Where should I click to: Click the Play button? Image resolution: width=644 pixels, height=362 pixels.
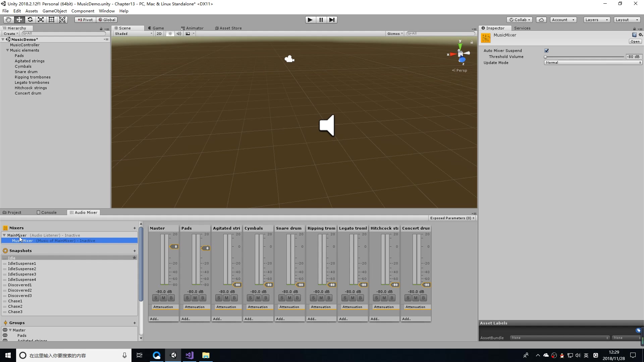coord(310,20)
